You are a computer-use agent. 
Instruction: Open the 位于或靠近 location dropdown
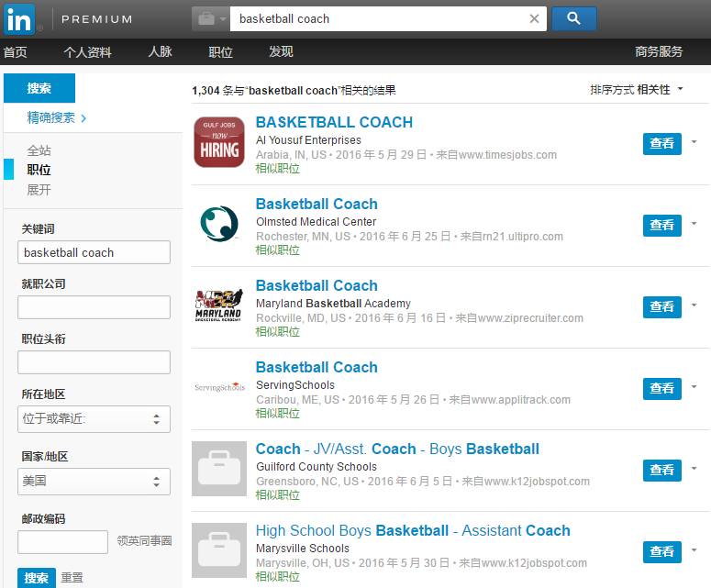pos(94,419)
